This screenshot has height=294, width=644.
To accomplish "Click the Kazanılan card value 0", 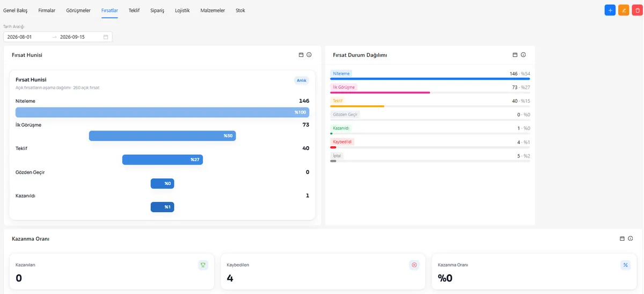I will [19, 278].
